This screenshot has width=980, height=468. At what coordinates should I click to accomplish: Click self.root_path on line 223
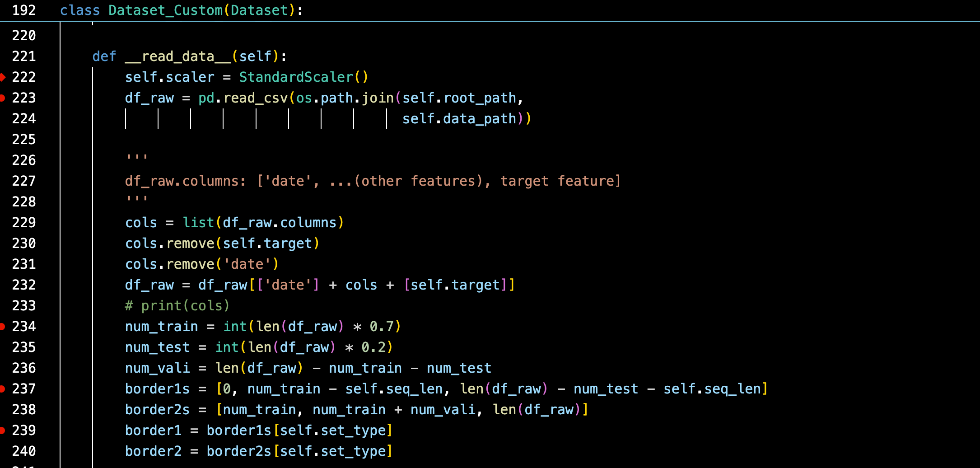pyautogui.click(x=459, y=98)
